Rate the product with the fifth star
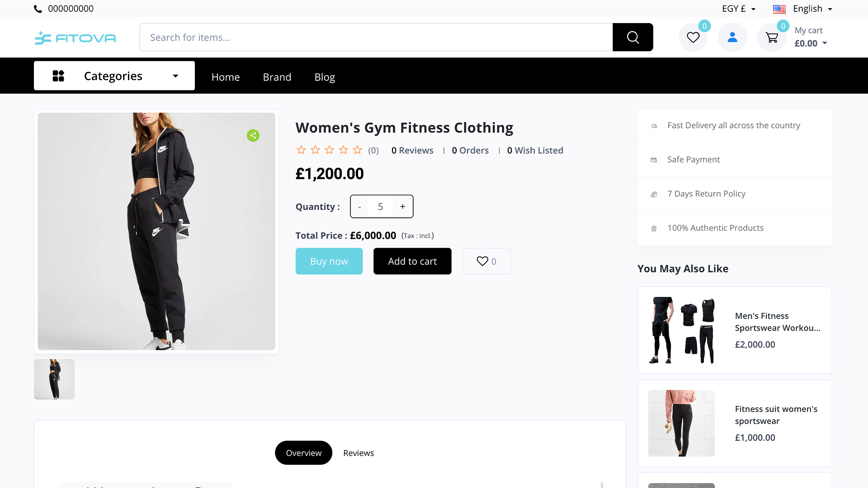The height and width of the screenshot is (488, 868). 358,150
